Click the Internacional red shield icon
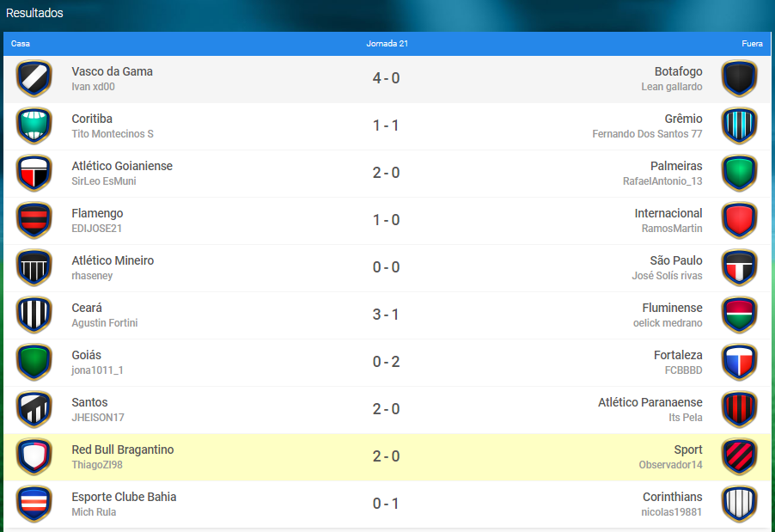775x532 pixels. (x=740, y=221)
